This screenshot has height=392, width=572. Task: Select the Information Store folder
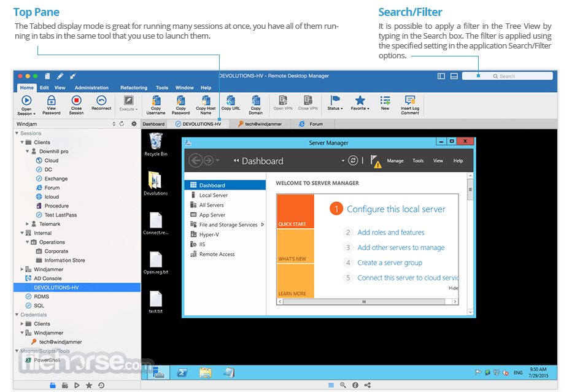[64, 260]
